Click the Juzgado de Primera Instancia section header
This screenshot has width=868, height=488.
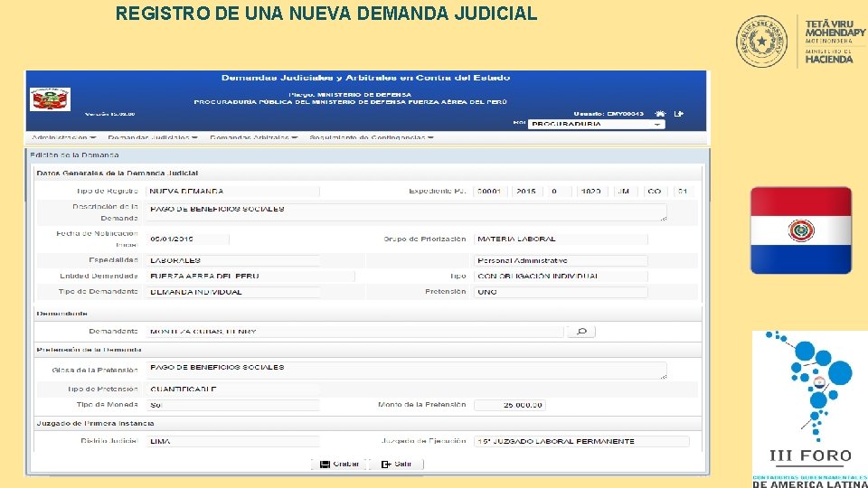click(x=95, y=423)
